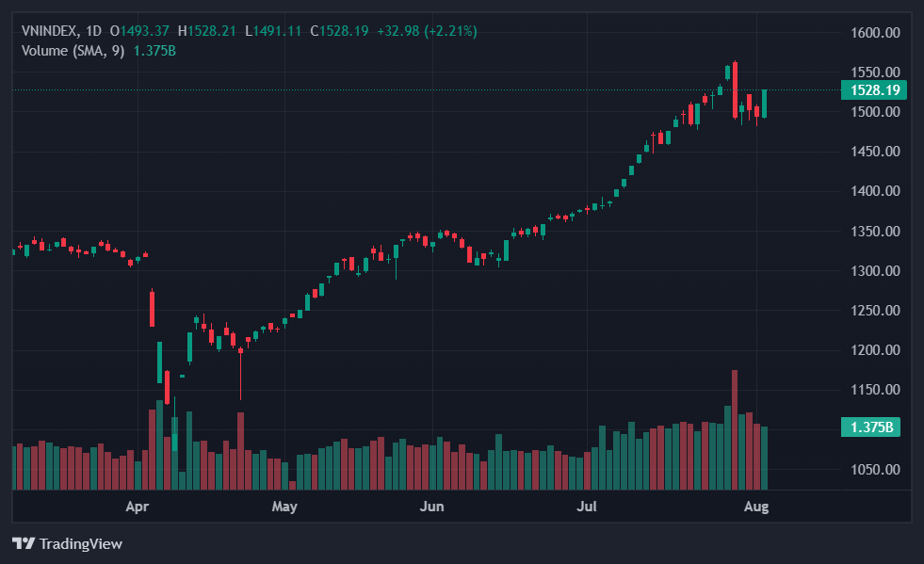Click the Jun label on time axis
Viewport: 924px width, 564px height.
pyautogui.click(x=432, y=507)
